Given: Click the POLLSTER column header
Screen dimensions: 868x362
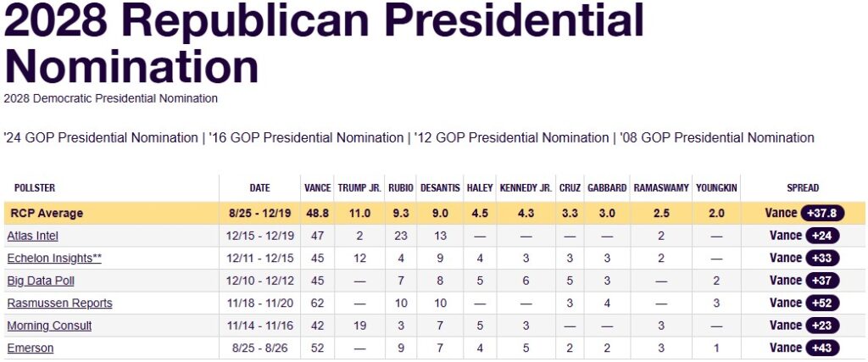Looking at the screenshot, I should click(35, 188).
